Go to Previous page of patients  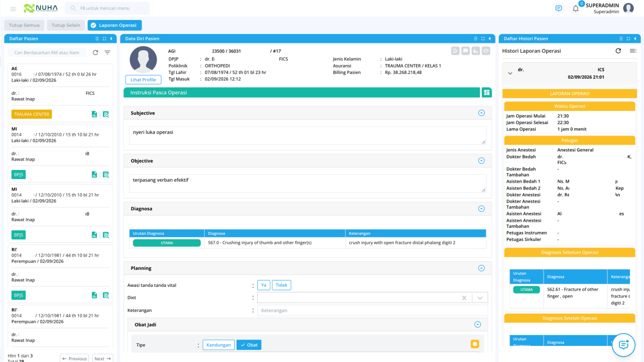74,358
